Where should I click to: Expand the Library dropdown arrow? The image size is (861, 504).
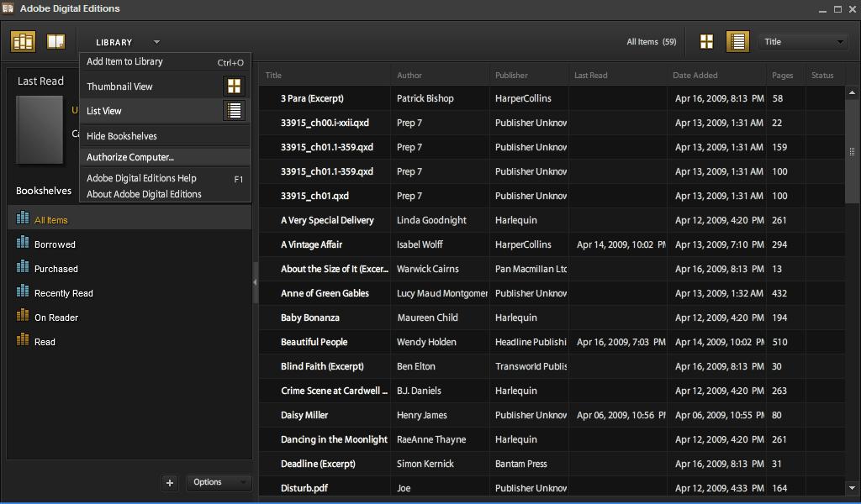(x=156, y=42)
